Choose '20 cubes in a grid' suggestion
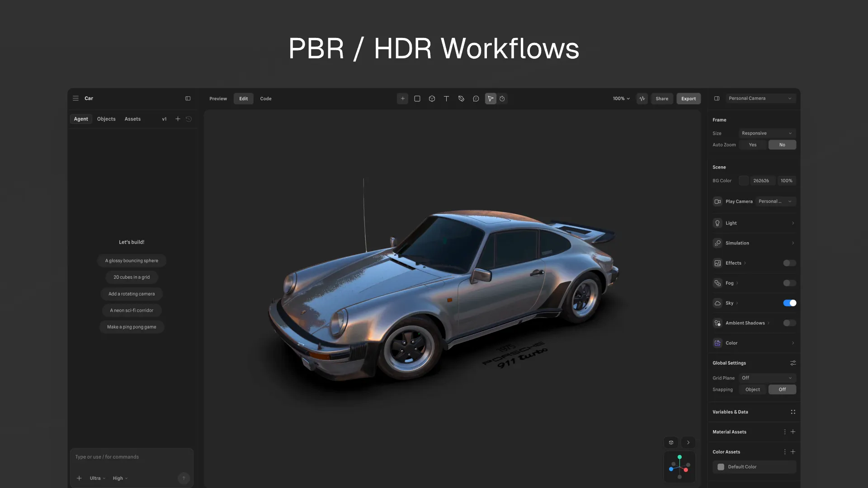Image resolution: width=868 pixels, height=488 pixels. point(132,277)
